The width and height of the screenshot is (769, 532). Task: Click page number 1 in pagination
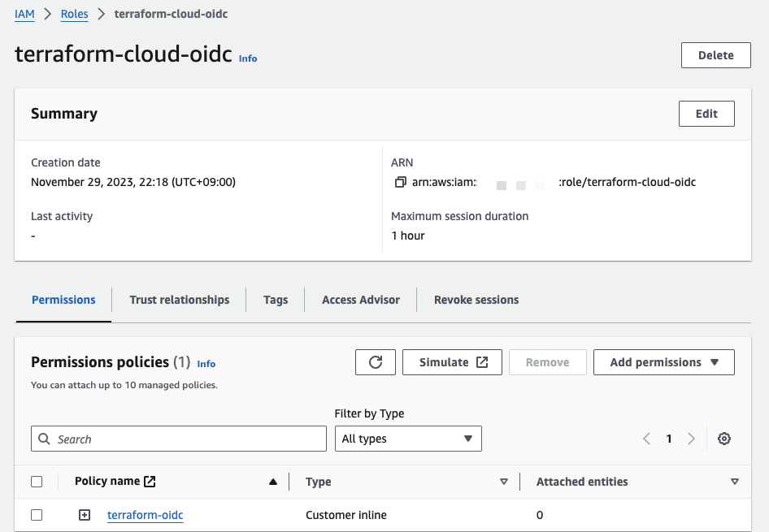pyautogui.click(x=668, y=439)
